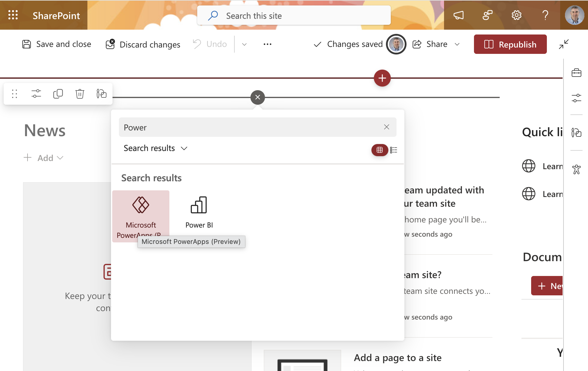Click the SharePoint home title

point(56,15)
